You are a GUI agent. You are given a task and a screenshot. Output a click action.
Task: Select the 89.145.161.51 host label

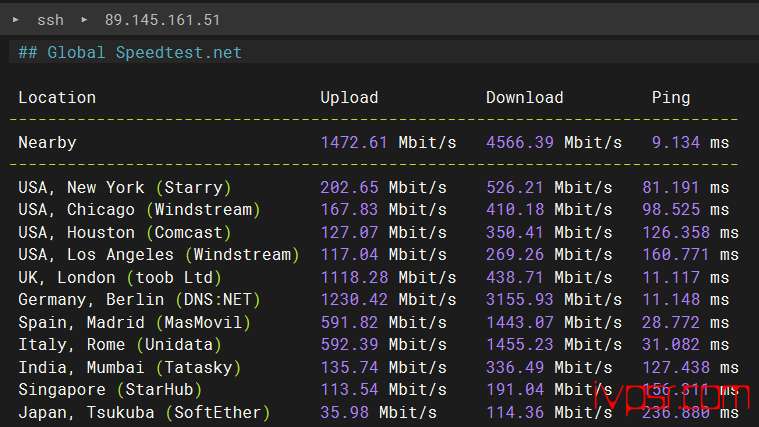[162, 20]
